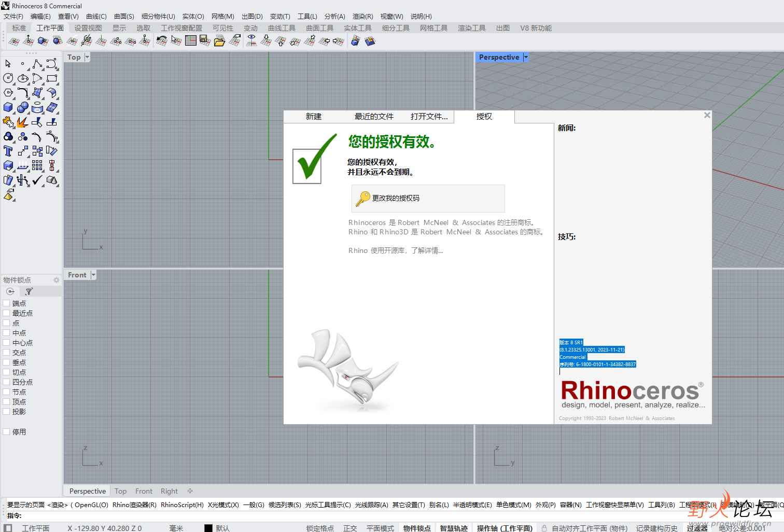Viewport: 784px width, 532px height.
Task: Click the Undo CPlane change arrow icon
Action: point(162,41)
